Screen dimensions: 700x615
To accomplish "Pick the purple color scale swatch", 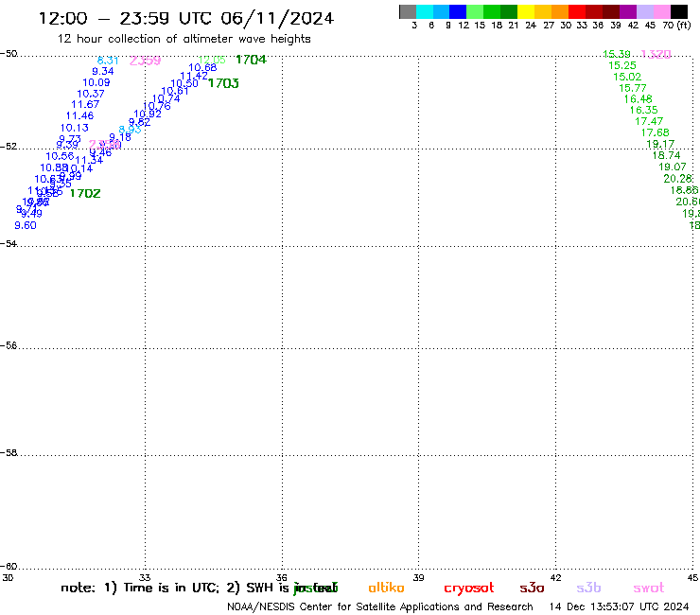I will coord(628,12).
